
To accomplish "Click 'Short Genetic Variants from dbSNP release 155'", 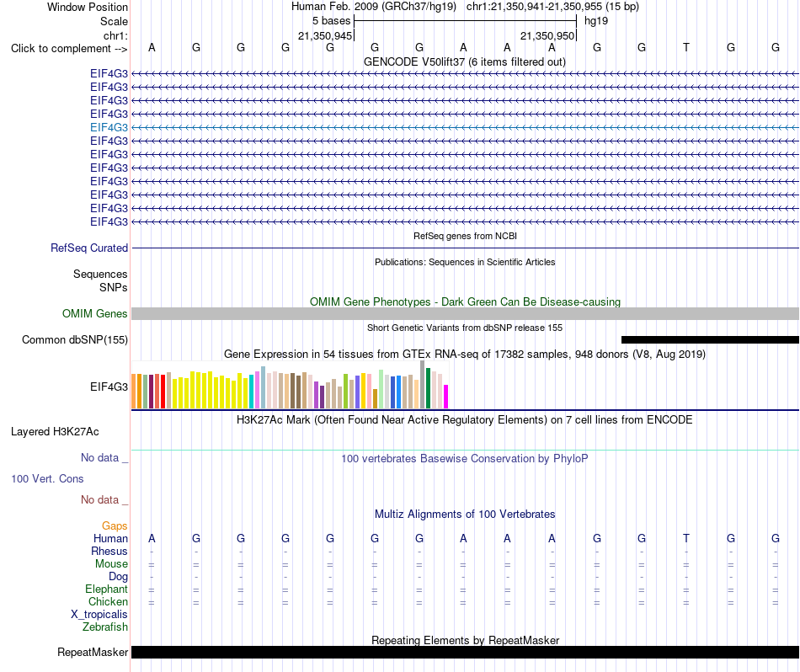I will (465, 328).
